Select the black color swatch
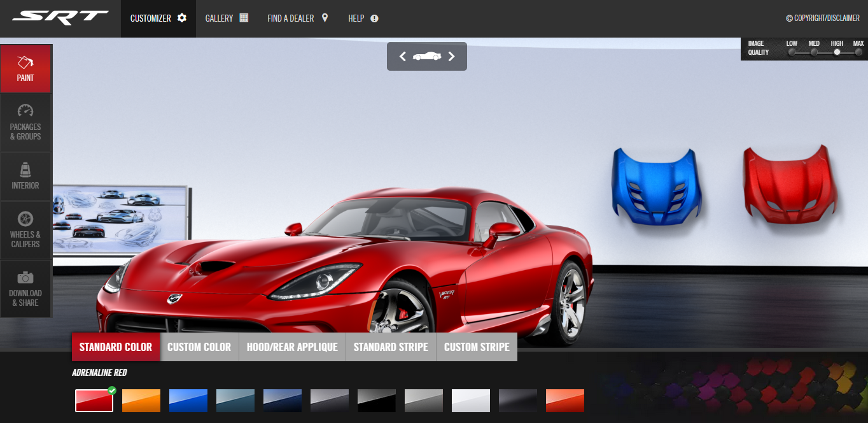 tap(377, 401)
